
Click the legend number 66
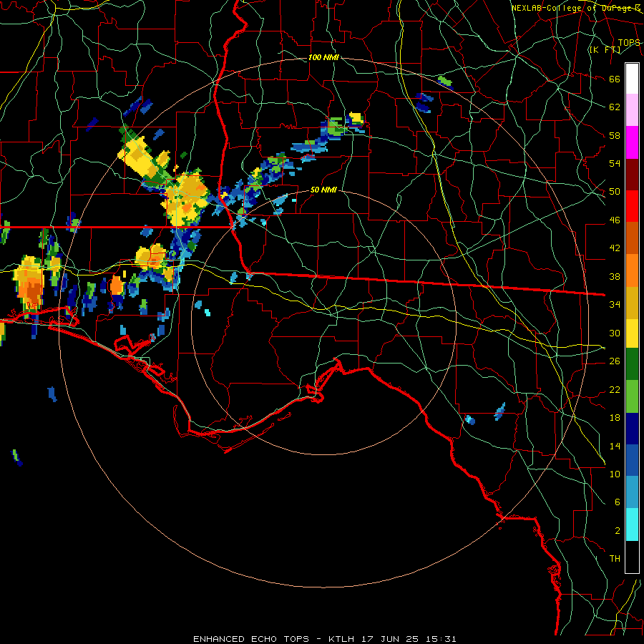[615, 79]
